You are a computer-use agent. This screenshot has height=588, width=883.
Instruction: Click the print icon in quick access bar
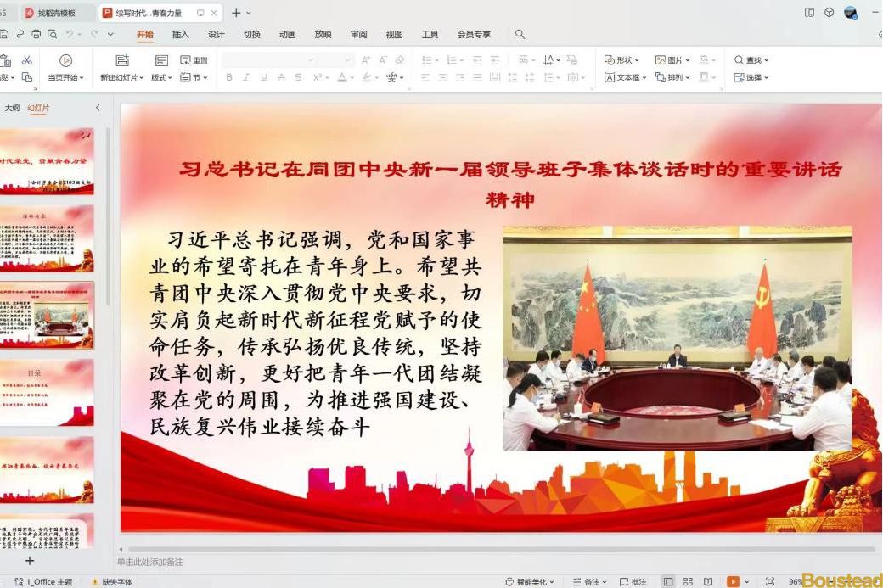(x=36, y=34)
